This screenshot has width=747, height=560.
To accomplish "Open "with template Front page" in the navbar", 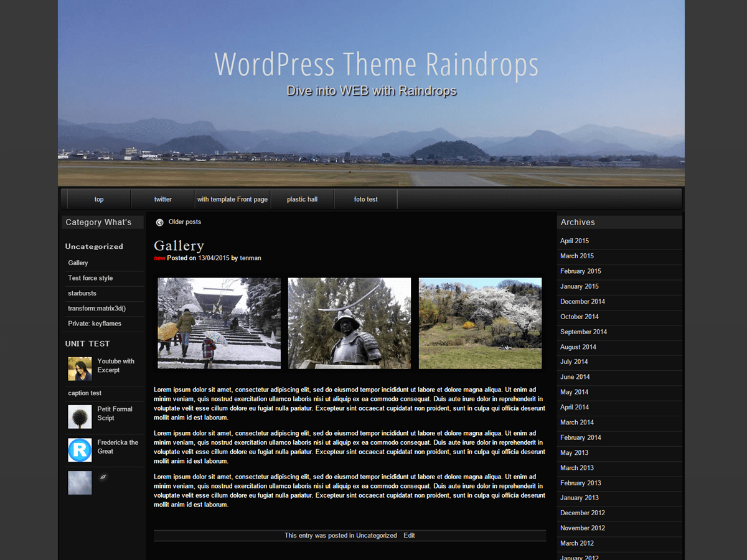I will point(232,199).
